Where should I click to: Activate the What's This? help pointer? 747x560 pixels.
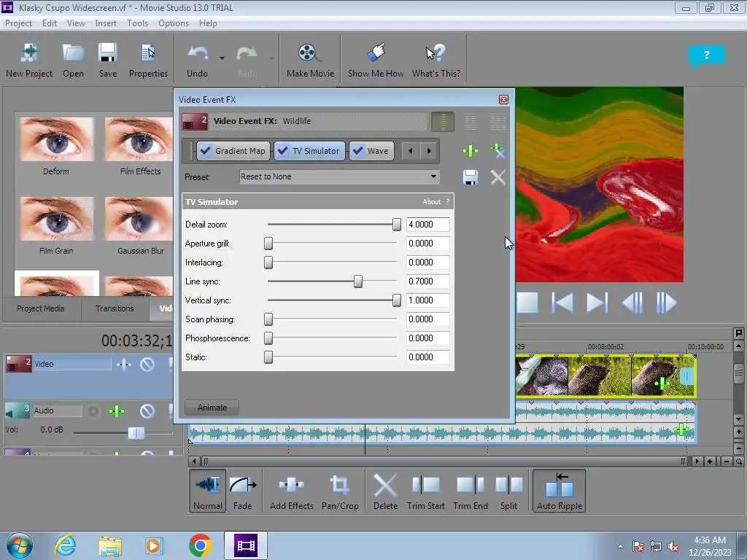click(x=436, y=60)
